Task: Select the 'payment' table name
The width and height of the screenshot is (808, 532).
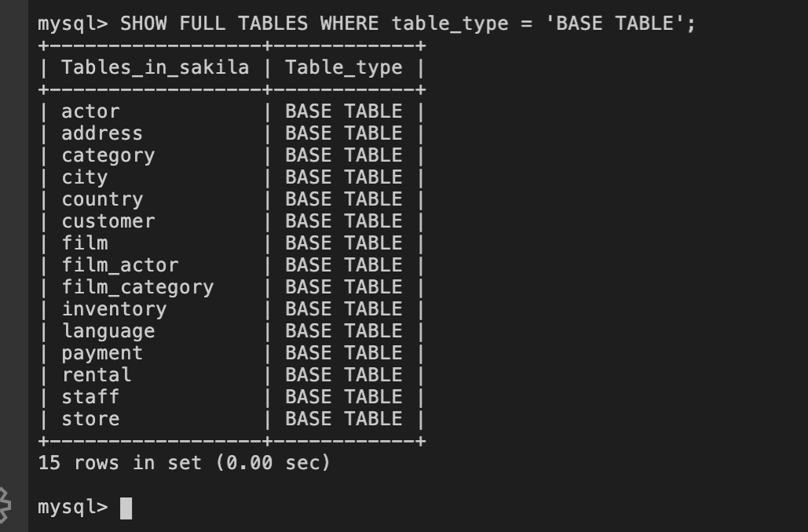Action: click(x=102, y=353)
